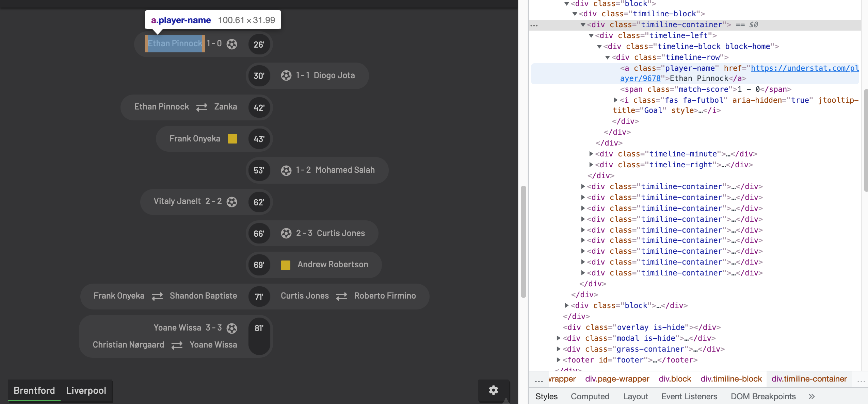Collapse the timeline-left div node
The image size is (868, 404).
591,36
